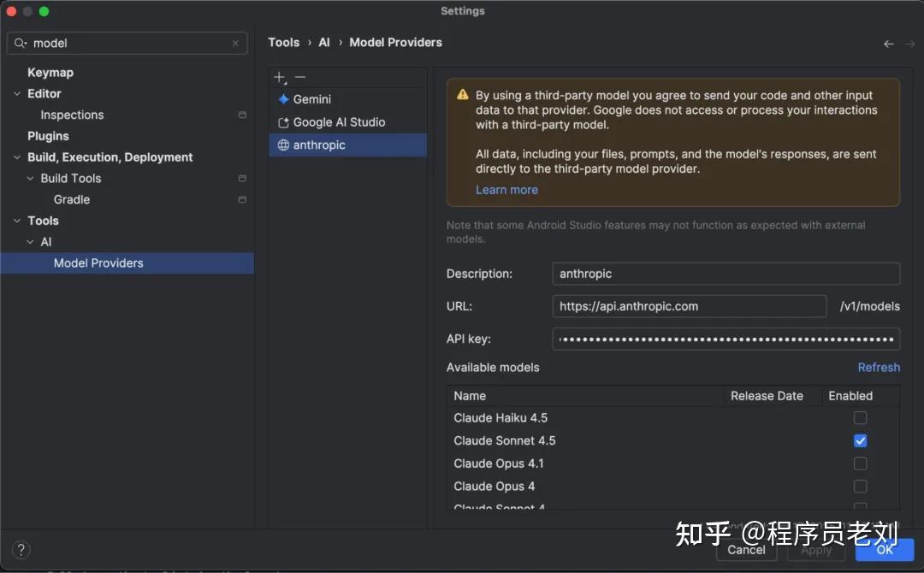Click Model Providers breadcrumb

click(x=395, y=43)
